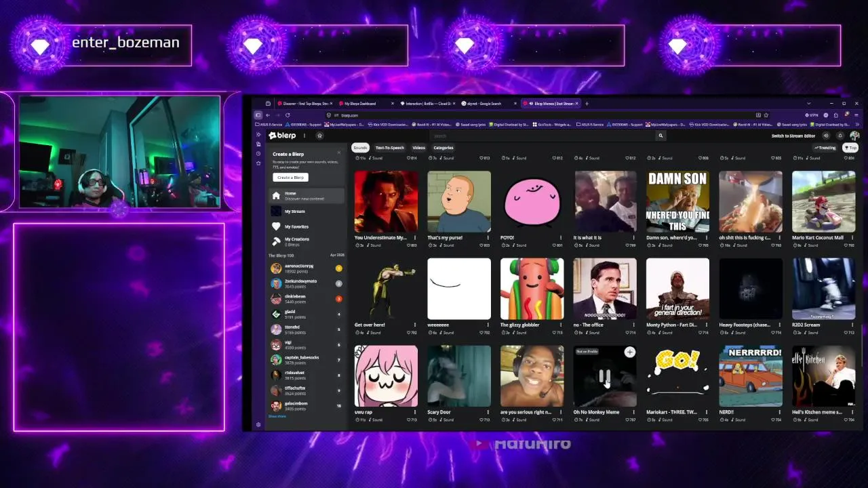This screenshot has height=488, width=868.
Task: Open the user profile avatar menu
Action: (x=854, y=136)
